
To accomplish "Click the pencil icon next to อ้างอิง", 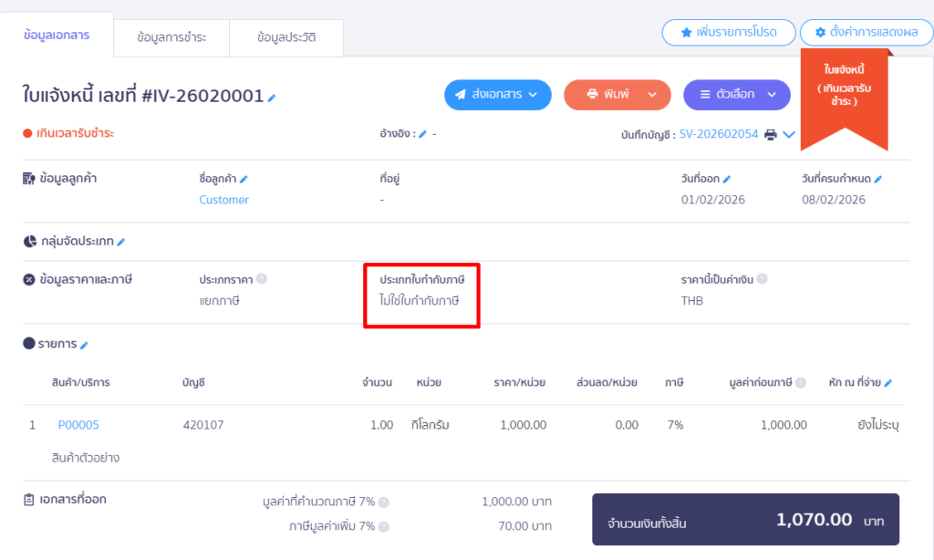I will (421, 134).
